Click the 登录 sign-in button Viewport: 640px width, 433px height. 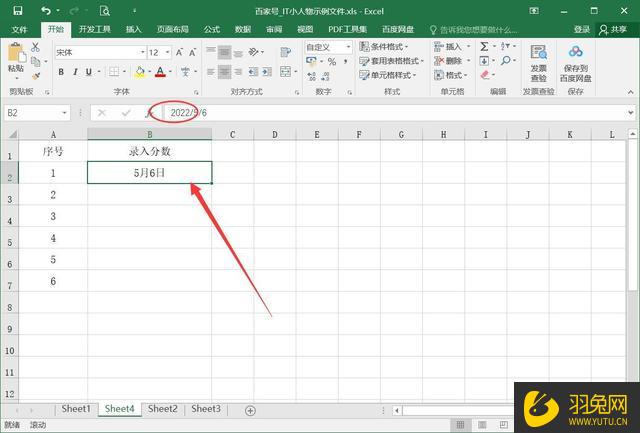pyautogui.click(x=582, y=29)
